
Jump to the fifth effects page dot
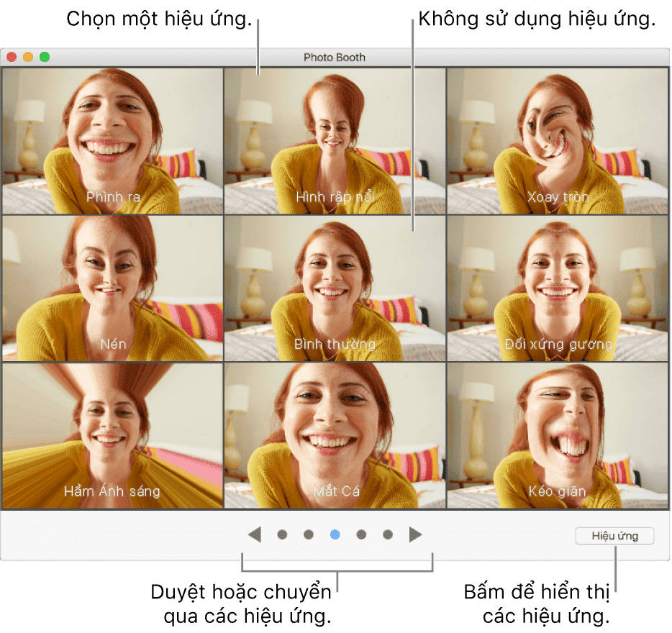pos(388,534)
